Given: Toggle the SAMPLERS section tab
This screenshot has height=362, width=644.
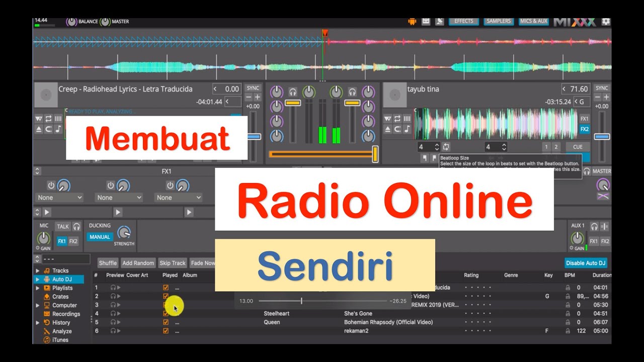Looking at the screenshot, I should point(499,21).
